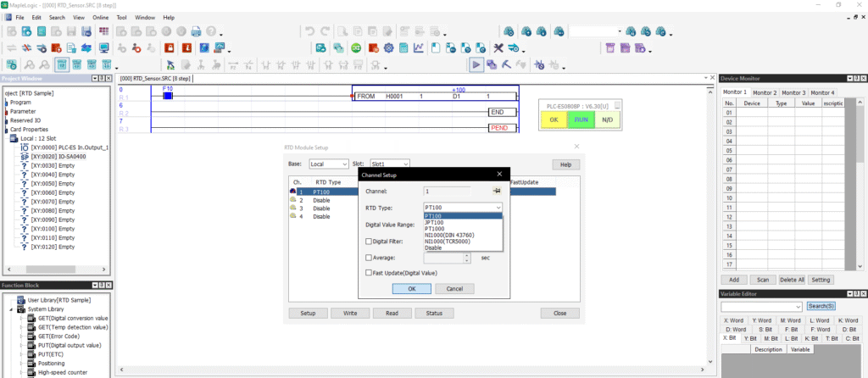Click the two-way blue arrow transfer icon
The height and width of the screenshot is (378, 868).
tap(86, 48)
